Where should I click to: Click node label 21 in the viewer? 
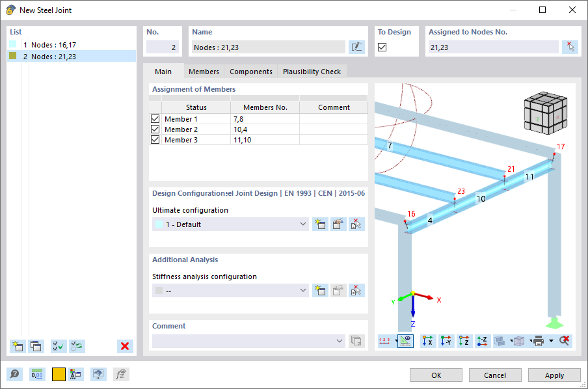(511, 168)
